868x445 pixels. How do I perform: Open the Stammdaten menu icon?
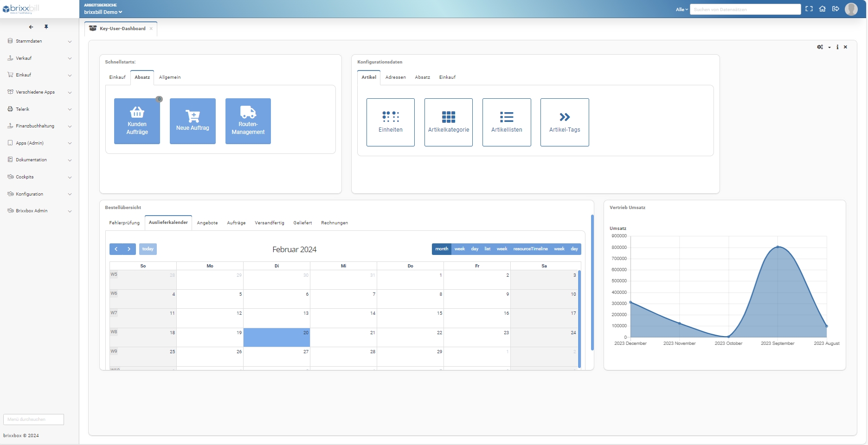pos(10,41)
